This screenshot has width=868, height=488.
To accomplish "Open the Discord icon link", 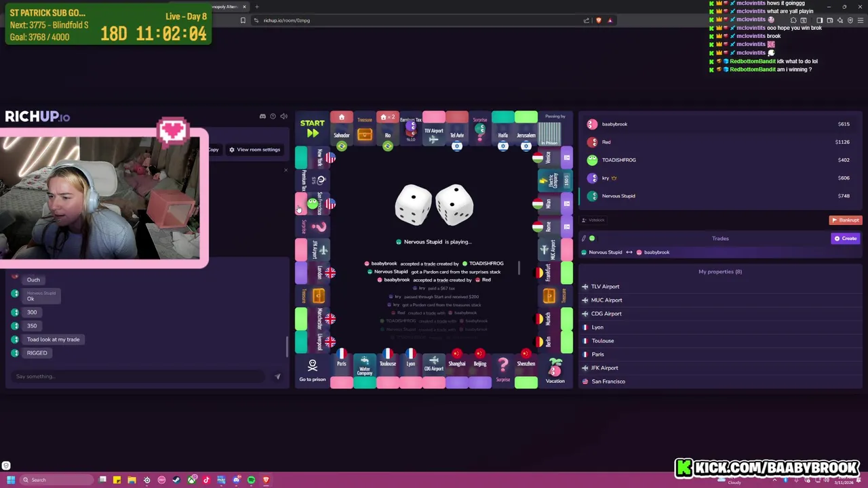I will (x=262, y=117).
